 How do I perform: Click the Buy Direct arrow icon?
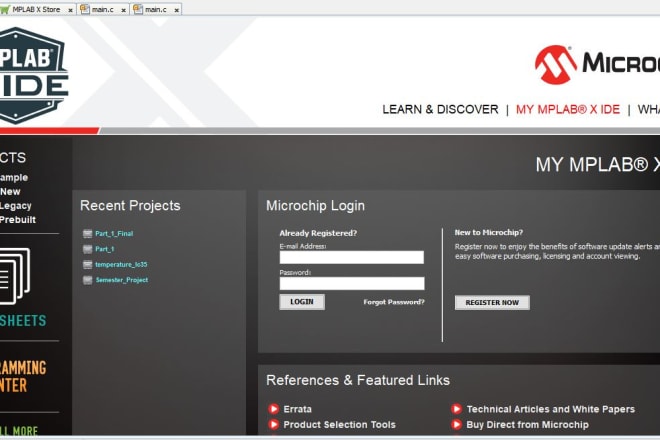[x=456, y=424]
